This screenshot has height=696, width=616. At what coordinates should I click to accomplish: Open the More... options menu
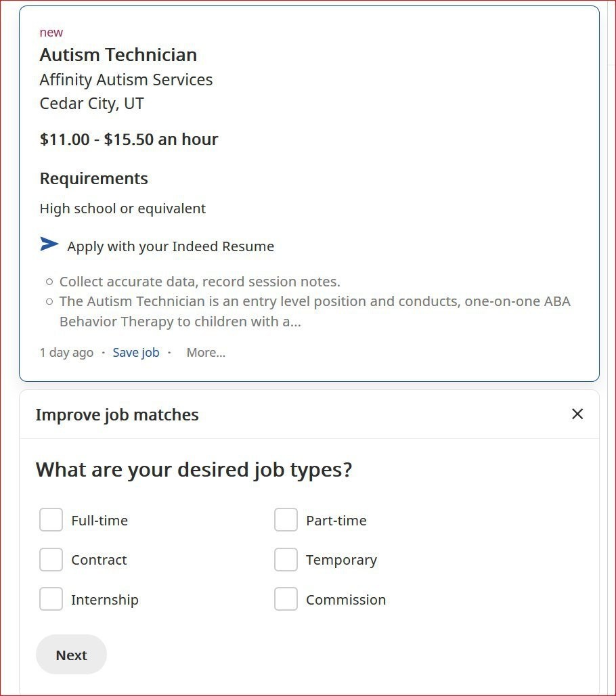206,353
